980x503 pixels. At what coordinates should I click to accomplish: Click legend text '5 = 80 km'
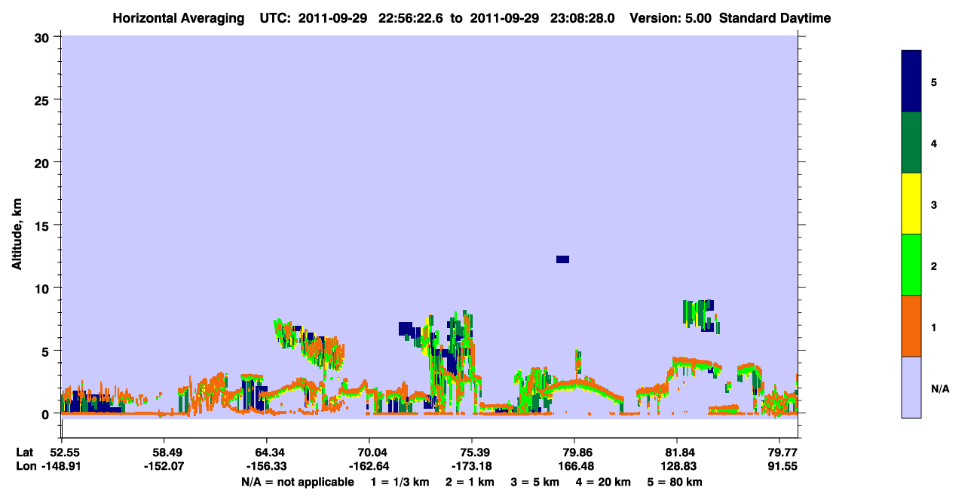675,482
